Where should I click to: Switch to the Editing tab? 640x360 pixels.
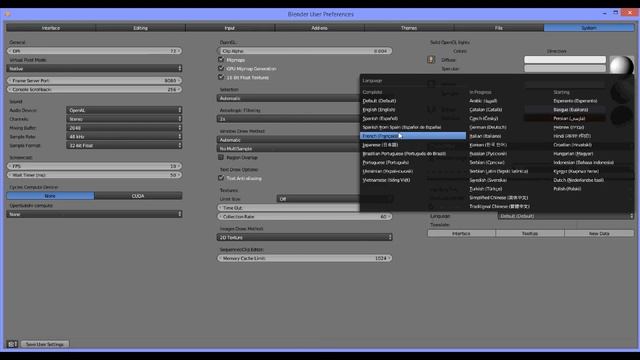tap(140, 28)
